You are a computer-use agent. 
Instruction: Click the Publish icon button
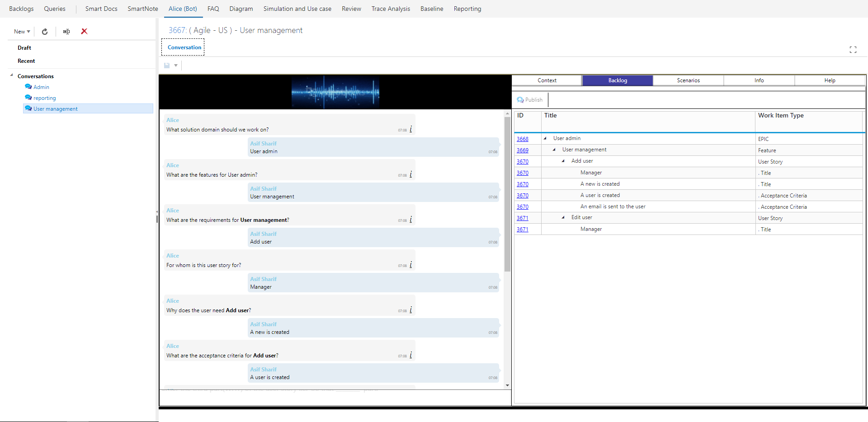(530, 100)
